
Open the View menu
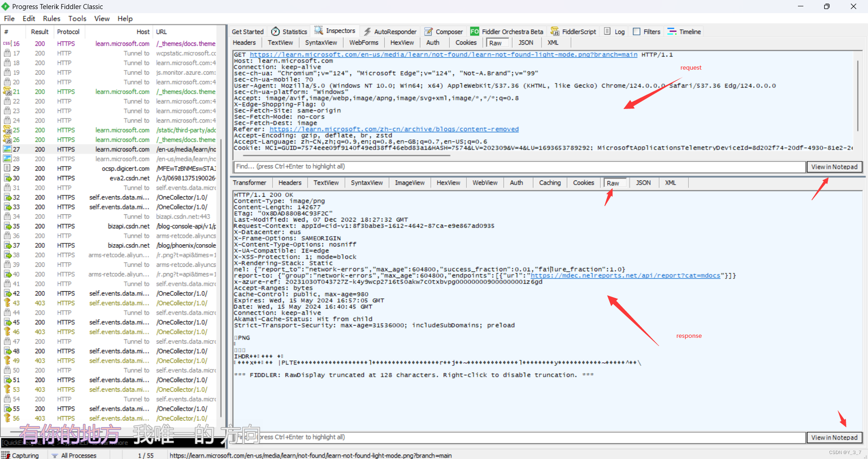point(102,19)
